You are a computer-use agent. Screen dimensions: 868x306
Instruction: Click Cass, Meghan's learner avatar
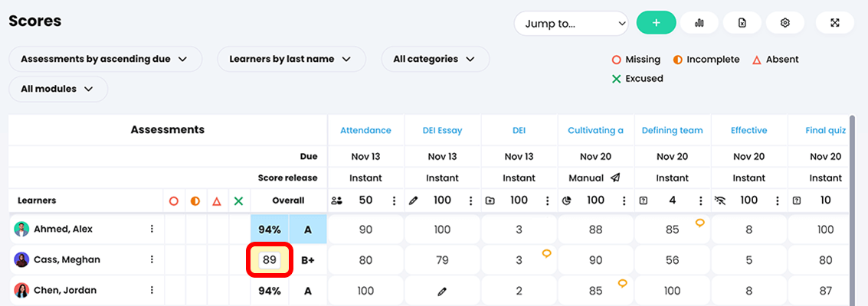(x=21, y=260)
